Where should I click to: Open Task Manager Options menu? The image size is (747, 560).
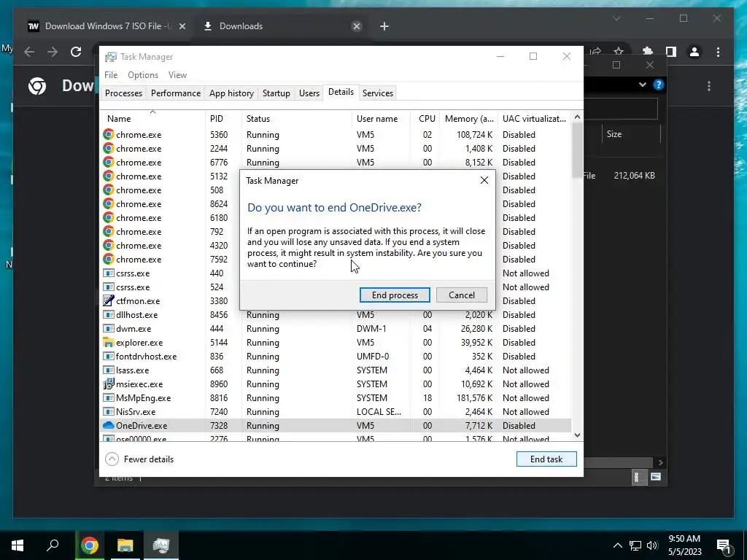click(143, 75)
